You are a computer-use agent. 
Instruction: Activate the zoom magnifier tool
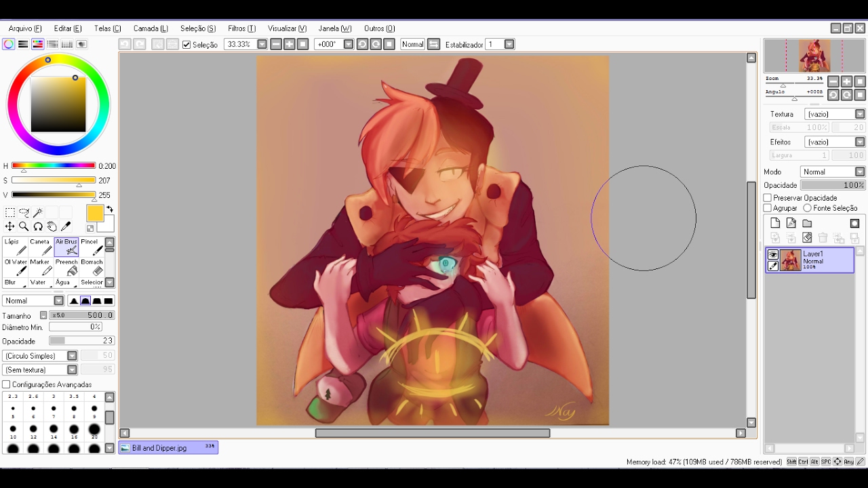[x=24, y=226]
